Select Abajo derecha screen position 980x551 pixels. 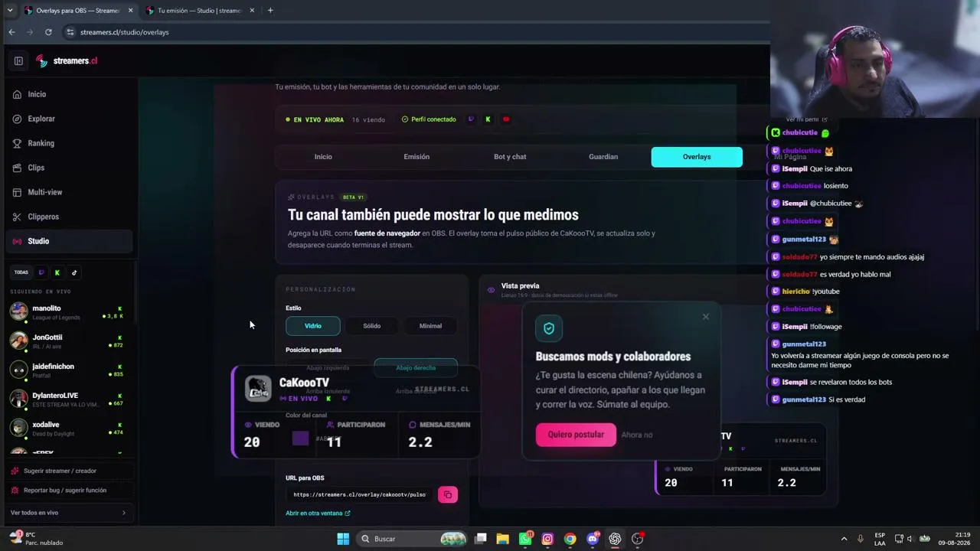click(416, 368)
